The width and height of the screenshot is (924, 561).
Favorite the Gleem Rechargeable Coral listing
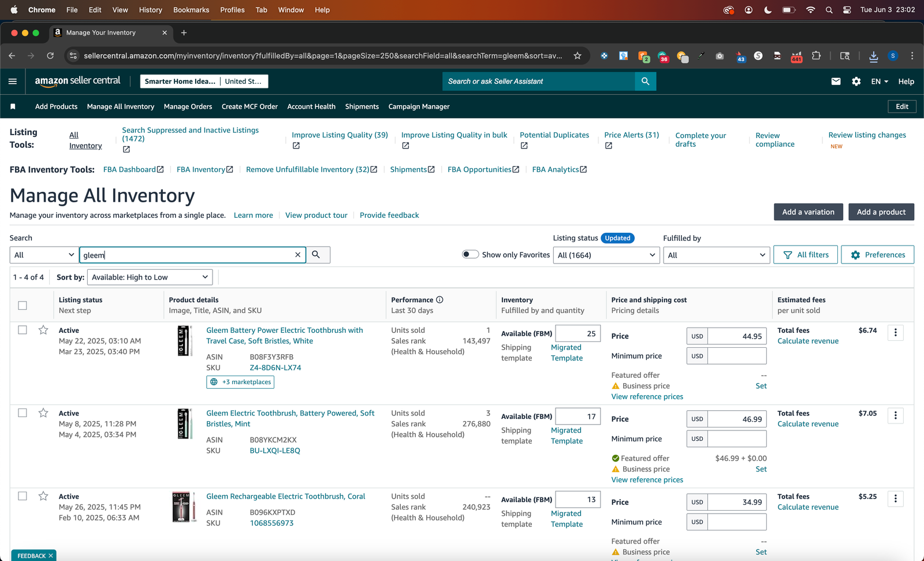pos(43,496)
